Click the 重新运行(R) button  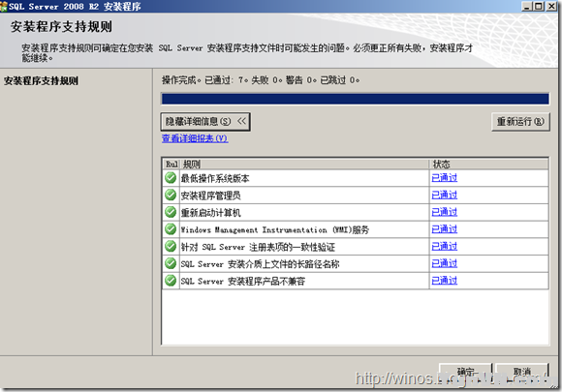(520, 122)
